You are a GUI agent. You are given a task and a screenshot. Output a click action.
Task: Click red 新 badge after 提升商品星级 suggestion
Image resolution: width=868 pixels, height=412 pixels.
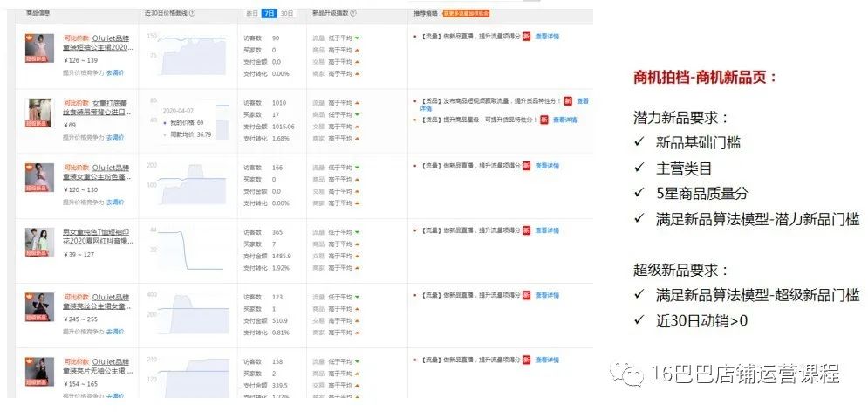tap(544, 120)
